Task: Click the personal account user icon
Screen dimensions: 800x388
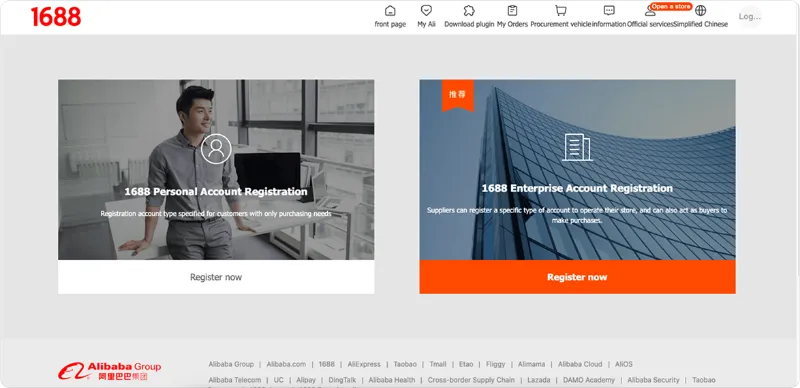Action: click(216, 149)
